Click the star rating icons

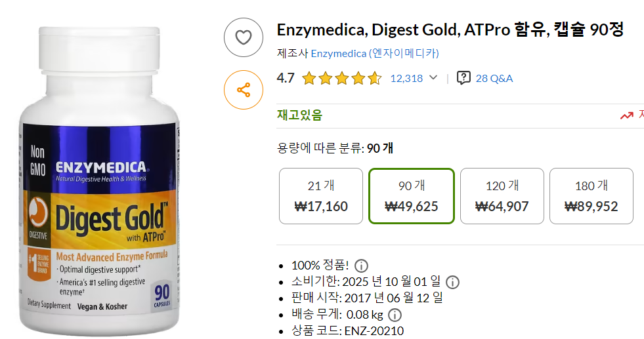[342, 78]
